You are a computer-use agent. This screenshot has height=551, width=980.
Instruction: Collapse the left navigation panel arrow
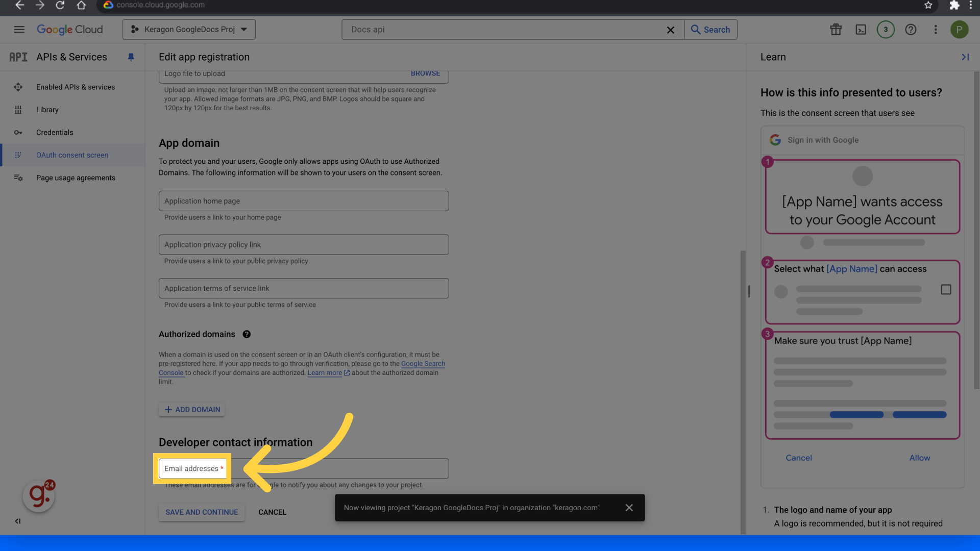point(18,521)
